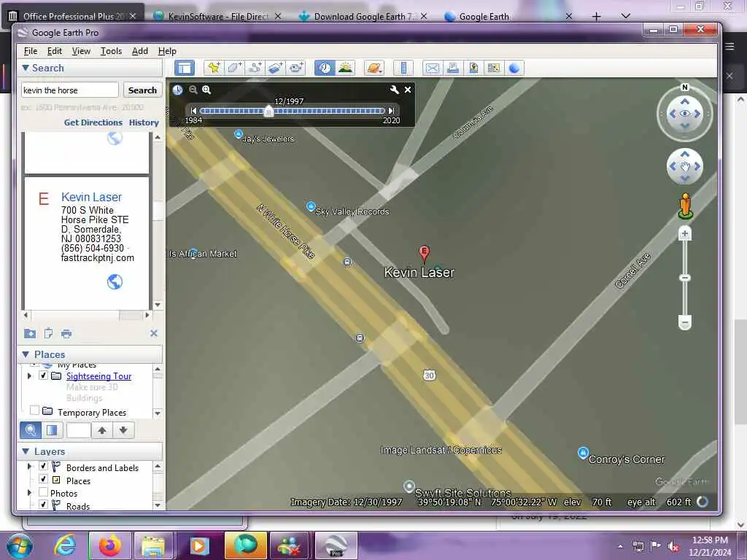Print search results from panel

(66, 333)
